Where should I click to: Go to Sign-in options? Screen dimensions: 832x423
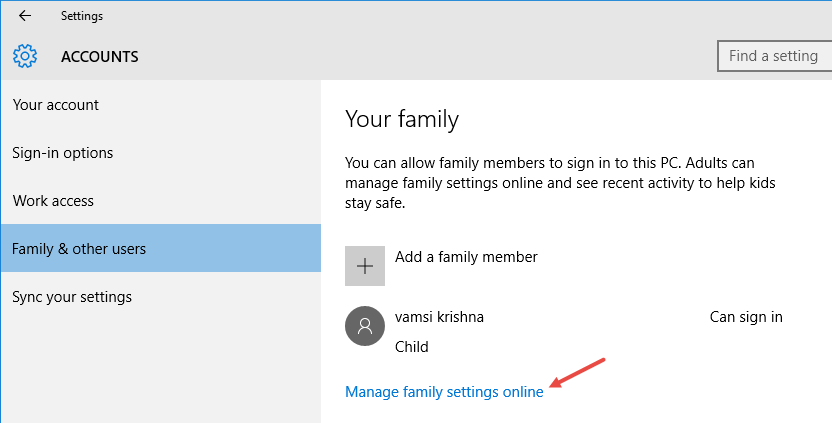(63, 153)
